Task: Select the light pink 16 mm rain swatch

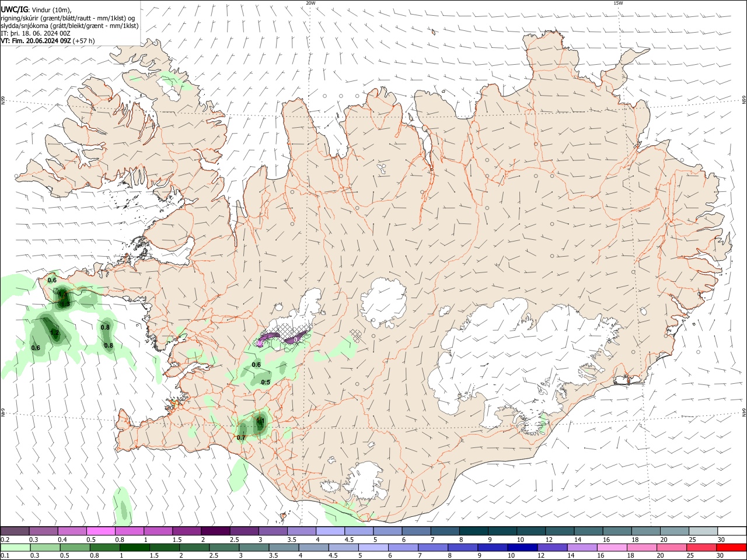Action: 612,548
